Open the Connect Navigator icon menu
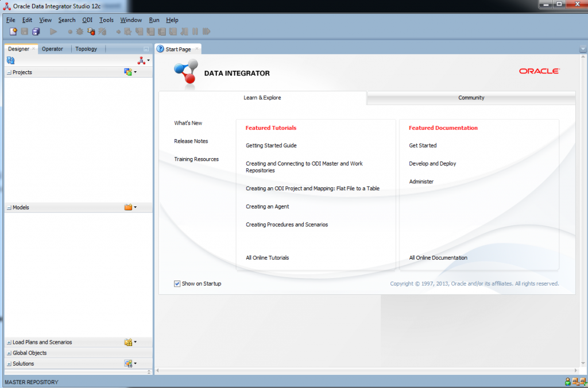588x388 pixels. coord(142,60)
